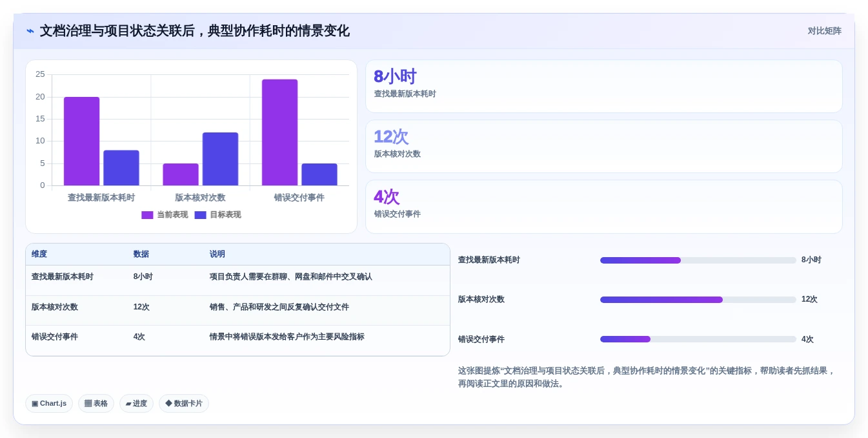This screenshot has width=868, height=438.
Task: Click the 数据 table column header
Action: pyautogui.click(x=141, y=255)
